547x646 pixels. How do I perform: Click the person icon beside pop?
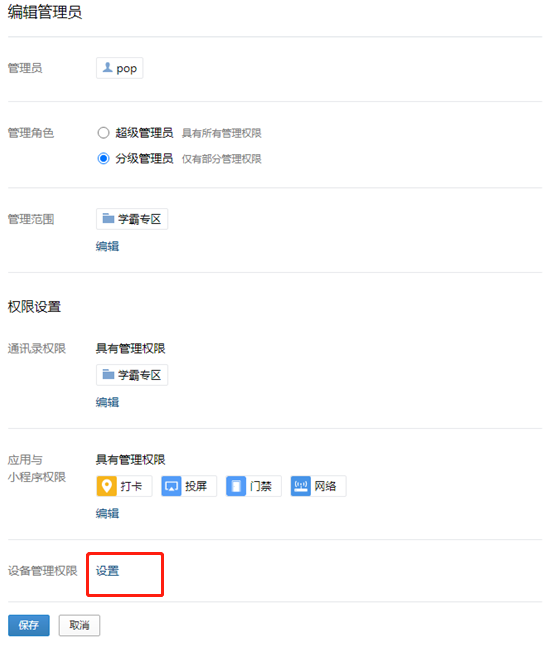(108, 67)
